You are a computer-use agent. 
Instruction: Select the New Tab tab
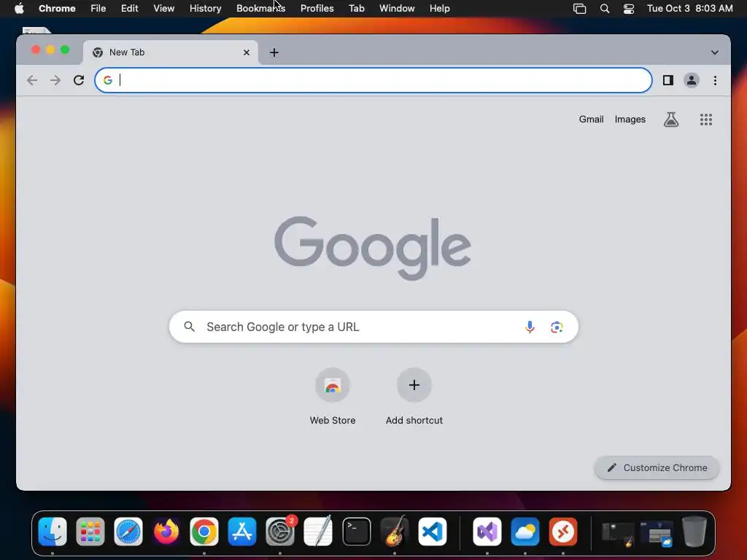[x=171, y=52]
